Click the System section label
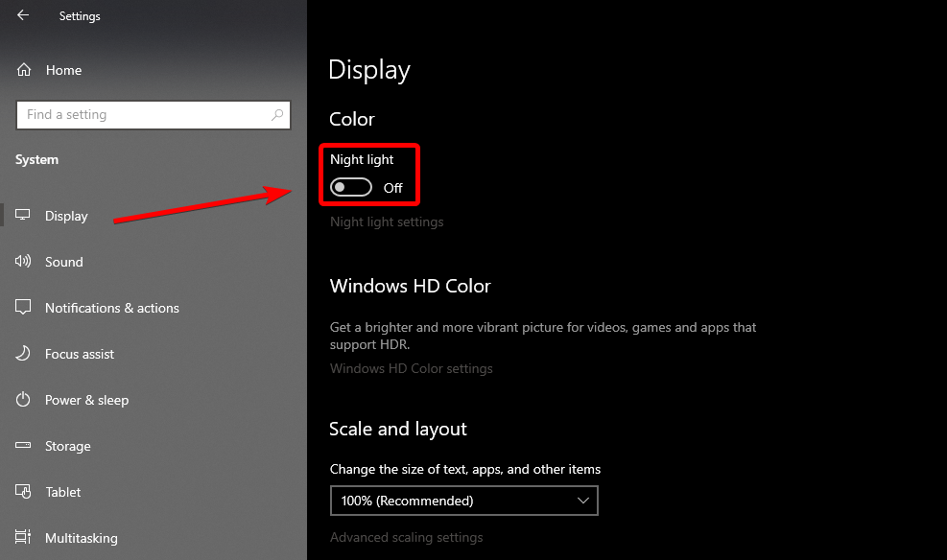Viewport: 947px width, 560px height. pos(36,160)
